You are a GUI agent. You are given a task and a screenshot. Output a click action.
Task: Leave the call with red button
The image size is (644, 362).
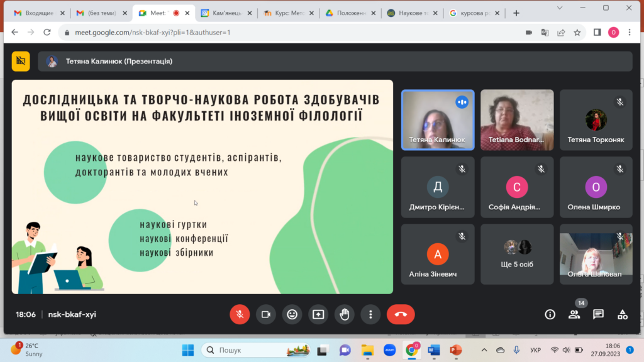click(x=401, y=314)
